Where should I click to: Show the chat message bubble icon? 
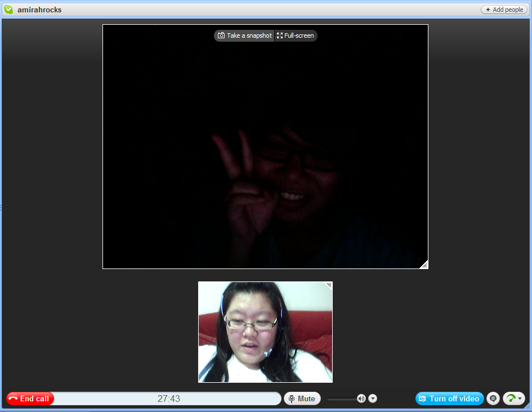493,398
